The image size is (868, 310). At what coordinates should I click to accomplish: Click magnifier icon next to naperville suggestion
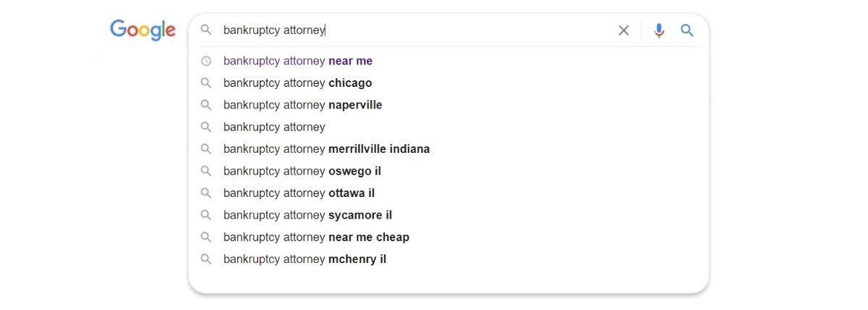tap(206, 105)
